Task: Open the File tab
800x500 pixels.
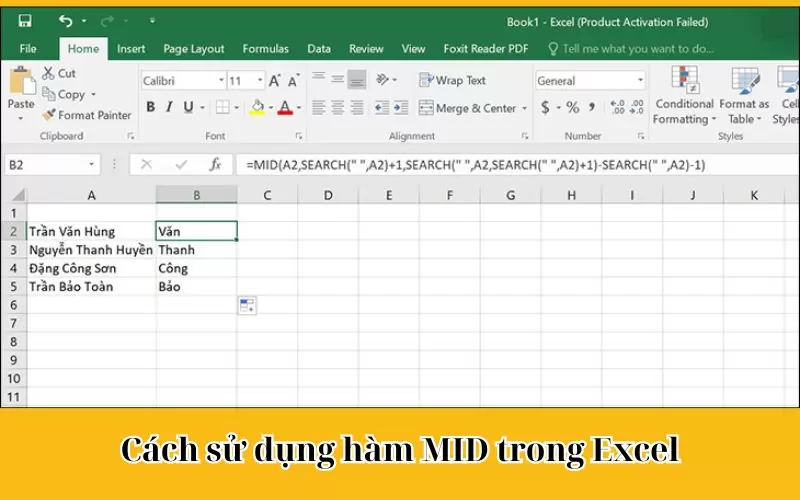Action: pyautogui.click(x=28, y=49)
